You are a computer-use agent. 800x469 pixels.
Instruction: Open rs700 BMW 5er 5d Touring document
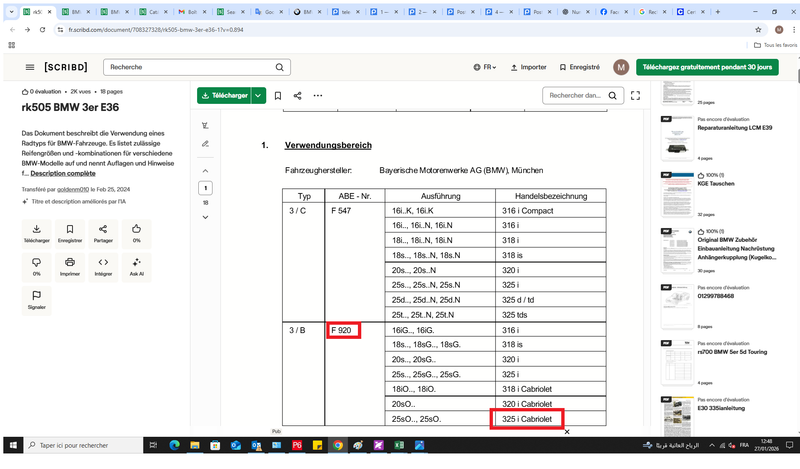click(x=732, y=352)
